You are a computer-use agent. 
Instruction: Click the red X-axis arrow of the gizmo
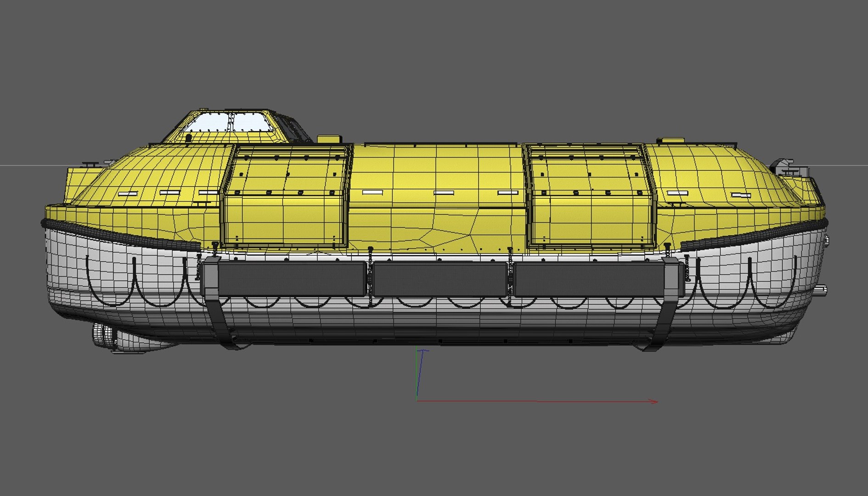(x=537, y=401)
